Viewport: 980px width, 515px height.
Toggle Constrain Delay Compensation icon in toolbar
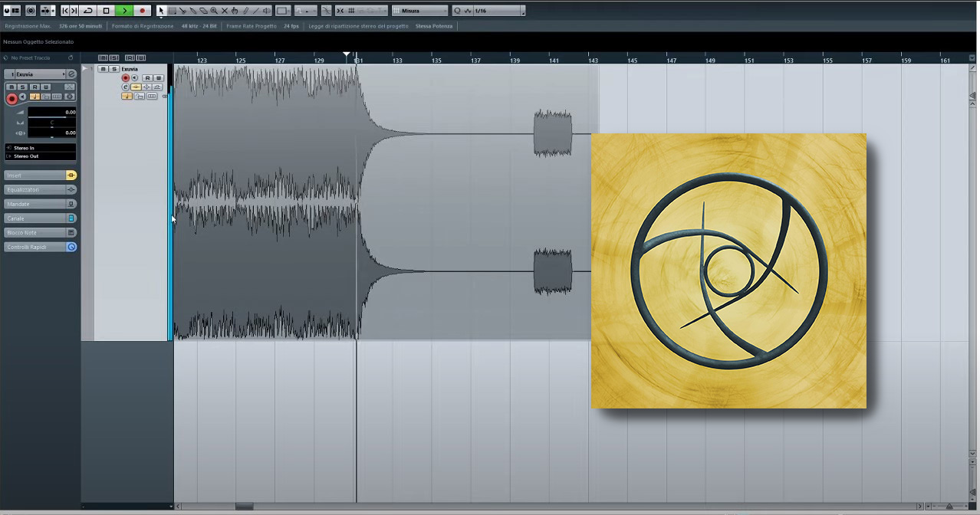(29, 11)
